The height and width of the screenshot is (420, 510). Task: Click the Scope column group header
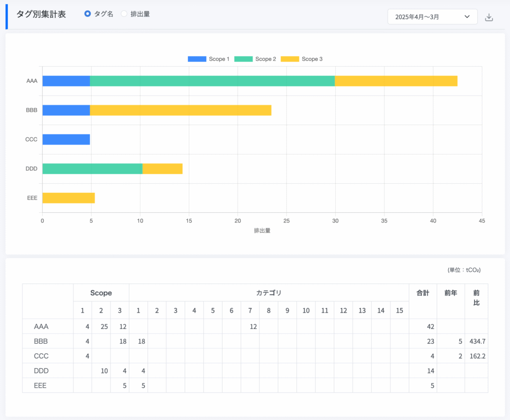[101, 293]
